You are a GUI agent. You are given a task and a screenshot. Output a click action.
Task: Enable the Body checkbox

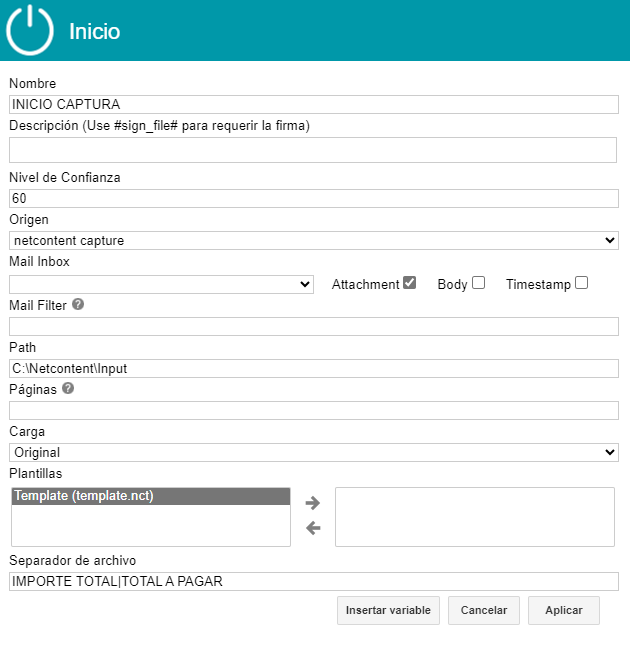pyautogui.click(x=478, y=283)
